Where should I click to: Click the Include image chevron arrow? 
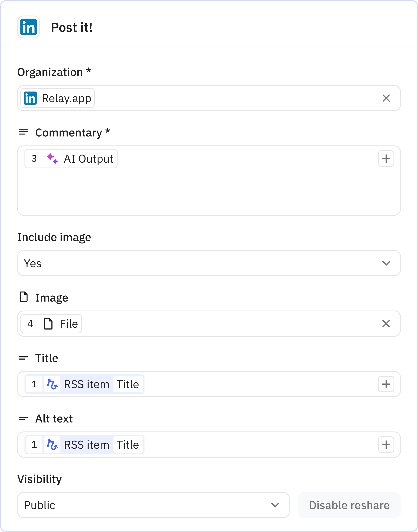386,263
